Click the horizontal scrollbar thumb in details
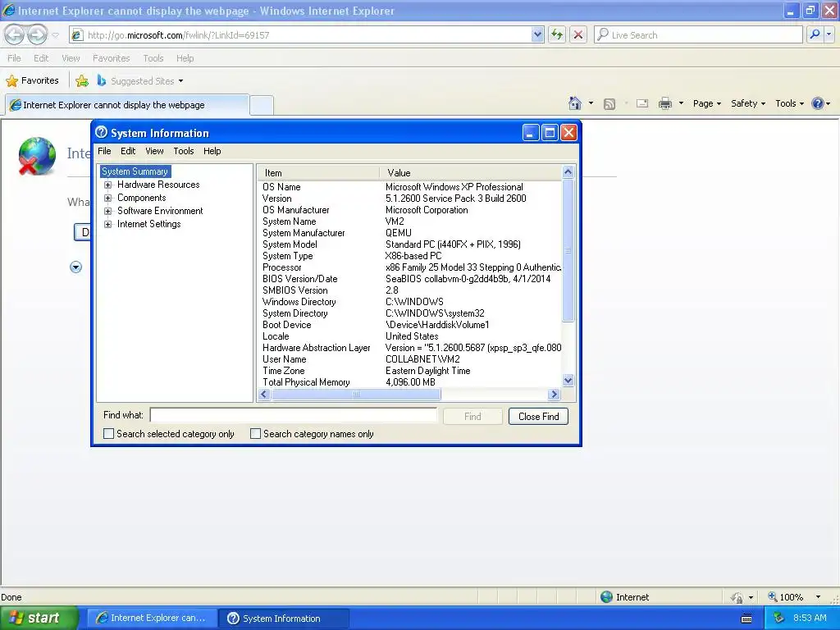This screenshot has height=630, width=840. point(356,395)
